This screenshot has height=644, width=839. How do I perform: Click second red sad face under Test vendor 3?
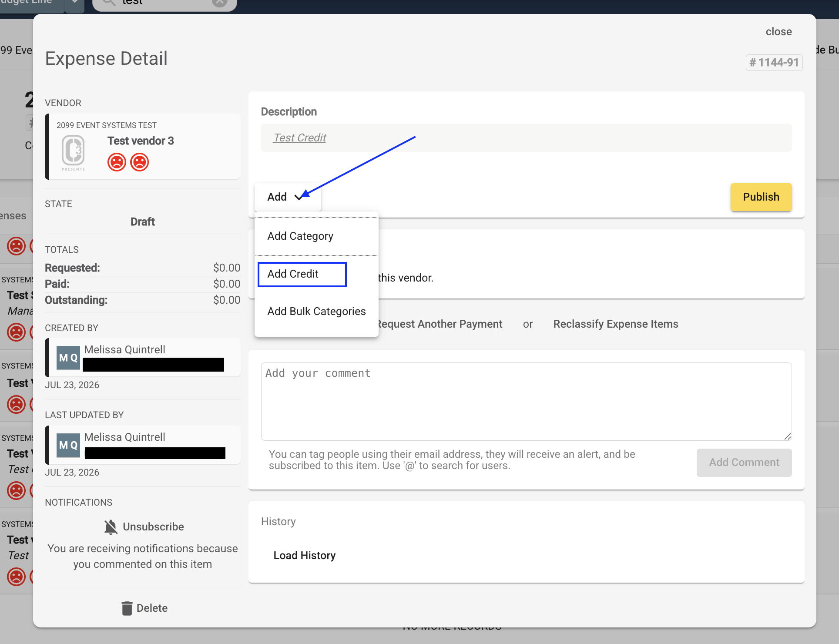pos(140,162)
